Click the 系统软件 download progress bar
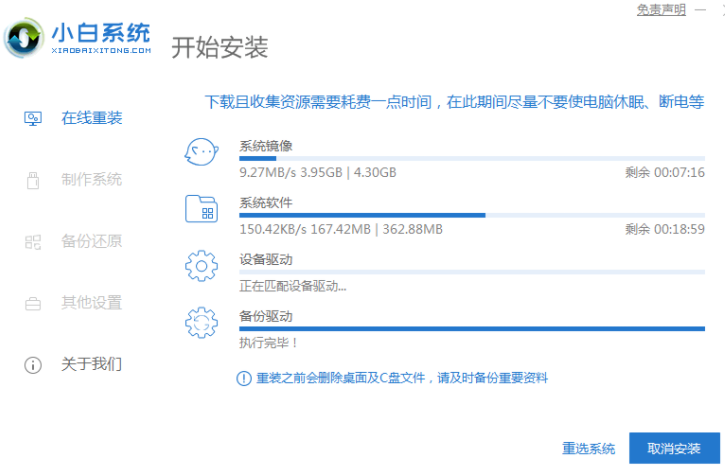725x465 pixels. (x=472, y=215)
